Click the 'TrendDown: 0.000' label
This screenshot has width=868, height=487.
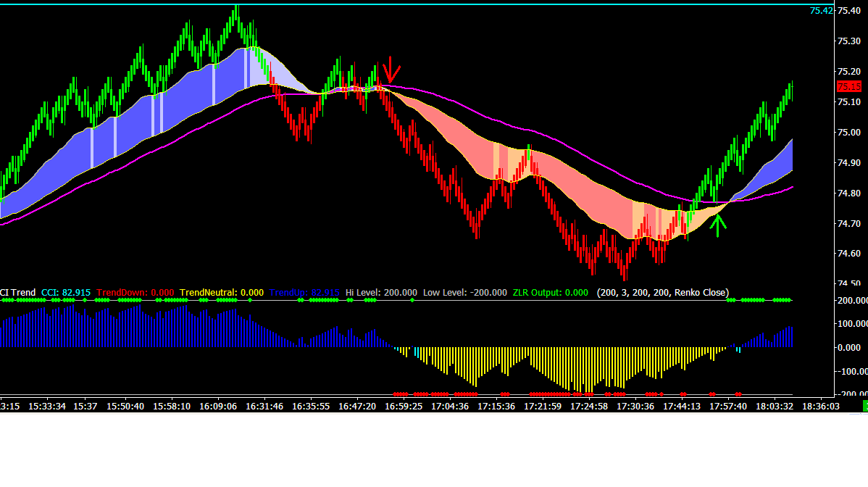click(x=135, y=293)
